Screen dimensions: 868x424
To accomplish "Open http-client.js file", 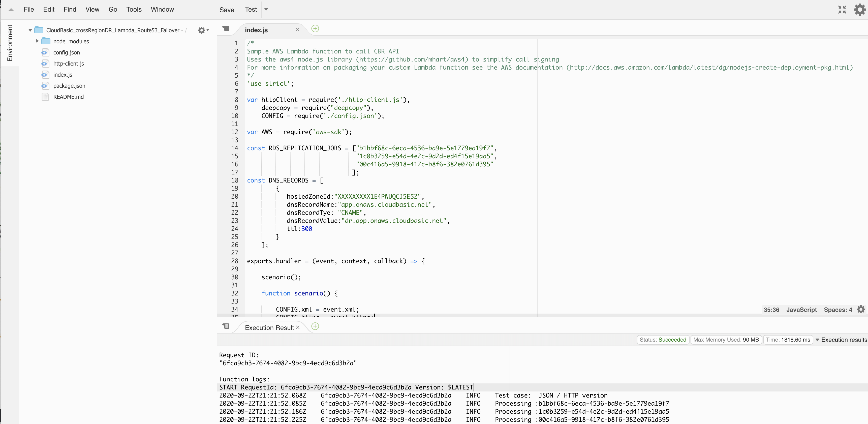I will tap(68, 63).
